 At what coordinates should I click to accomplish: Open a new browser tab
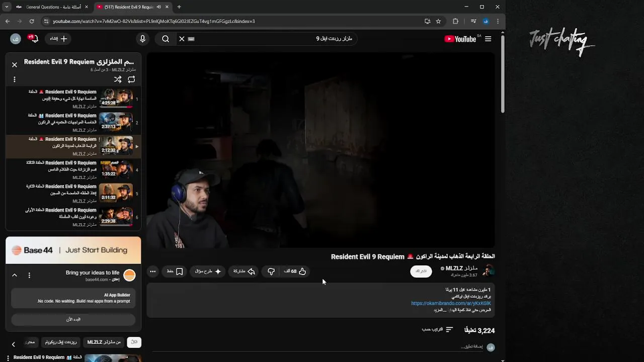coord(179,7)
